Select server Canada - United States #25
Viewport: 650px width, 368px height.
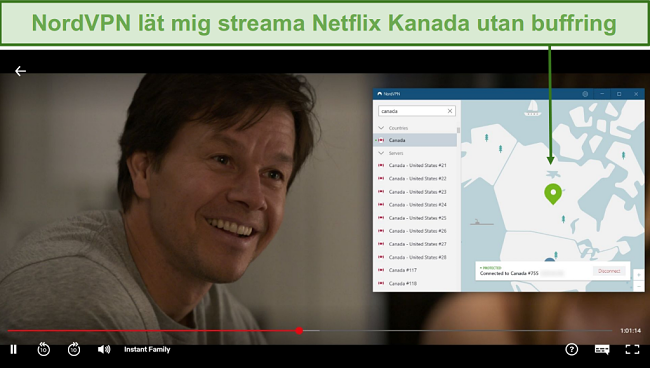(x=416, y=218)
